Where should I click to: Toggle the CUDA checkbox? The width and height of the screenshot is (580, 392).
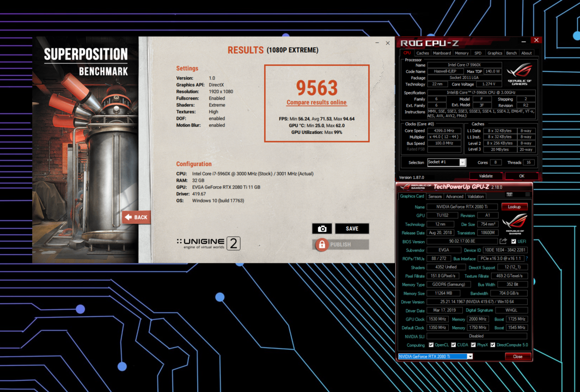point(453,345)
